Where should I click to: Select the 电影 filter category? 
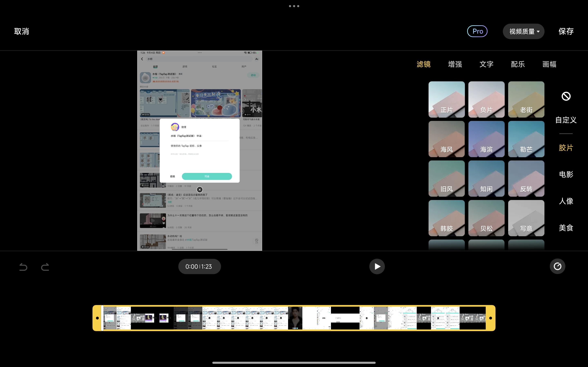coord(566,174)
